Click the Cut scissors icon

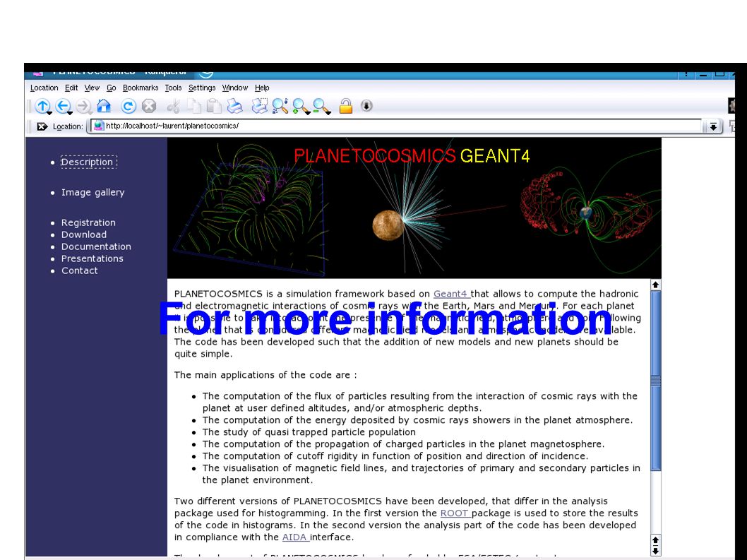click(174, 106)
